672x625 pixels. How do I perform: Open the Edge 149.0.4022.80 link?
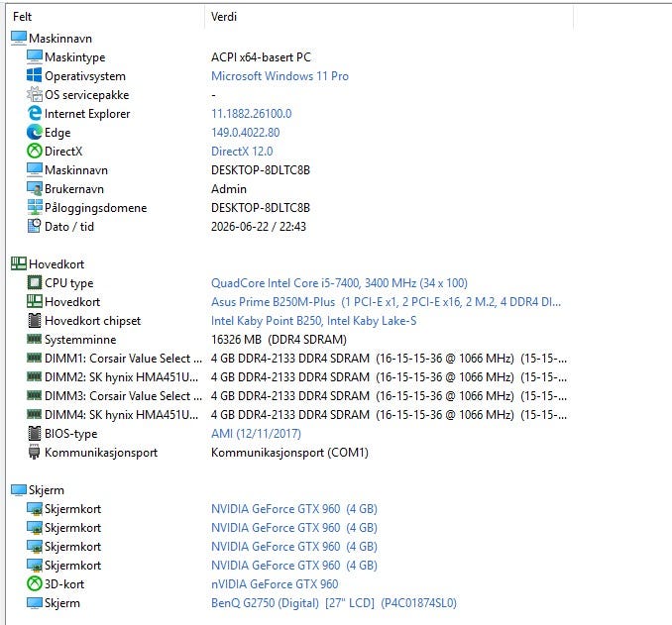245,133
